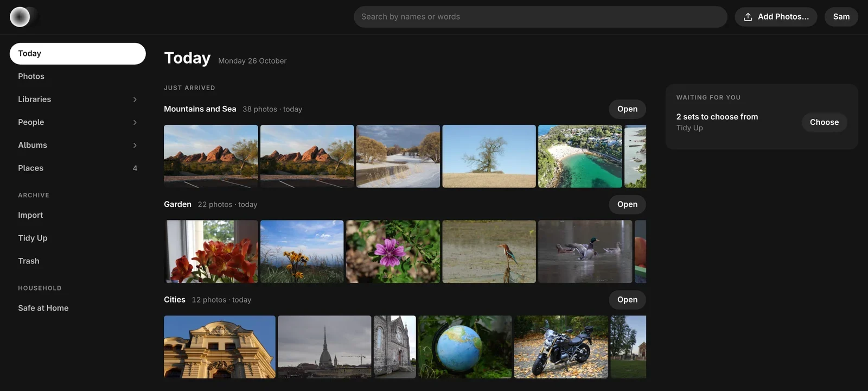Open Safe at Home
The image size is (868, 391).
[78, 308]
